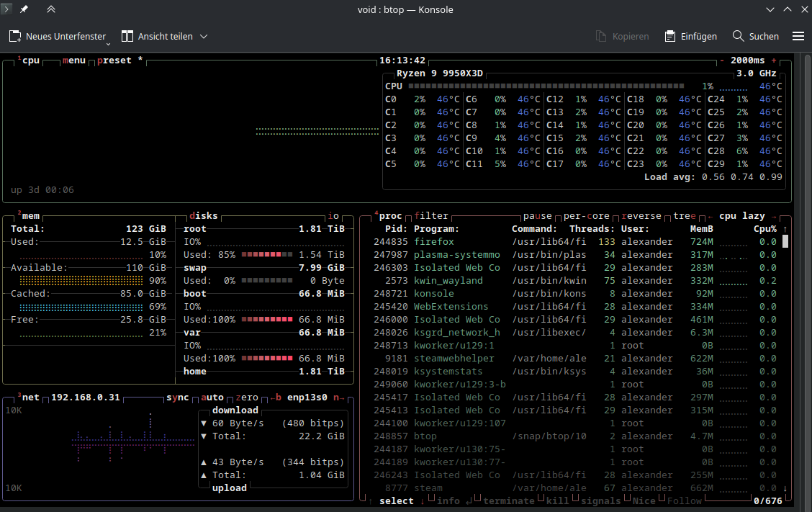Click the net zero totals option
Screen dimensions: 812x512
[247, 398]
